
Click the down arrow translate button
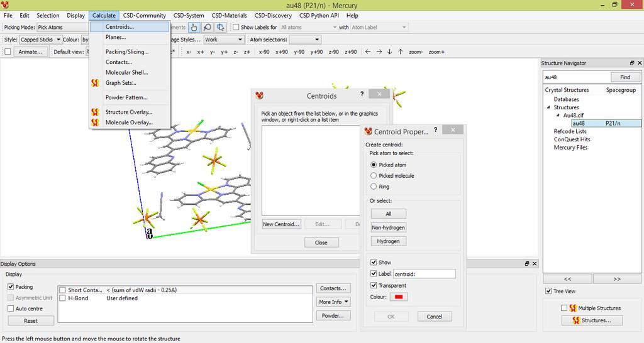[389, 52]
